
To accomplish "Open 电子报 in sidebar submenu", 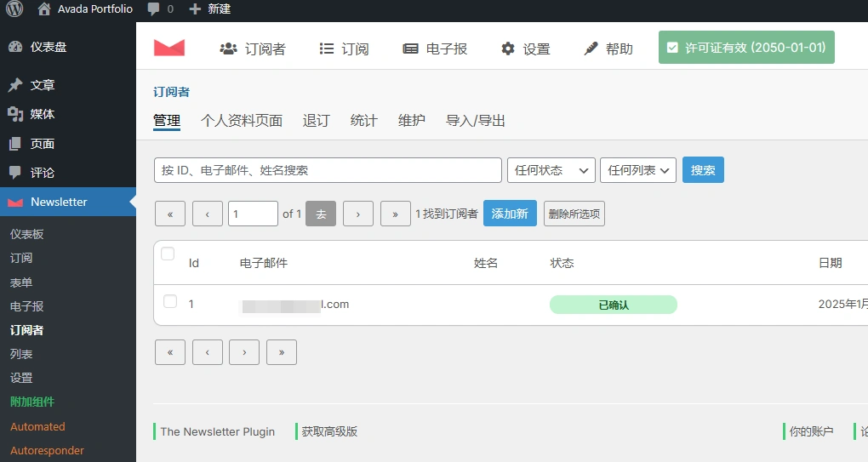I will 26,306.
